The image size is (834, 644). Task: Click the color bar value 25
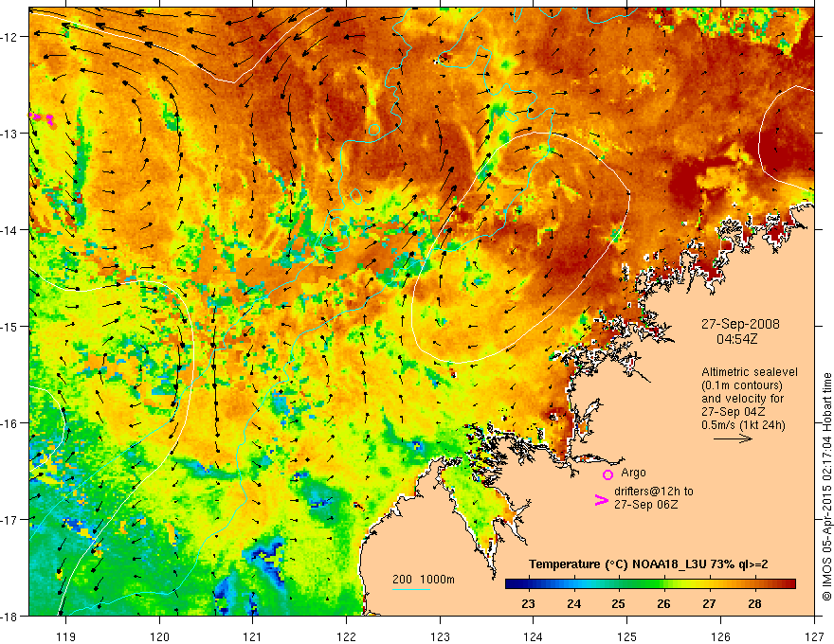[618, 603]
